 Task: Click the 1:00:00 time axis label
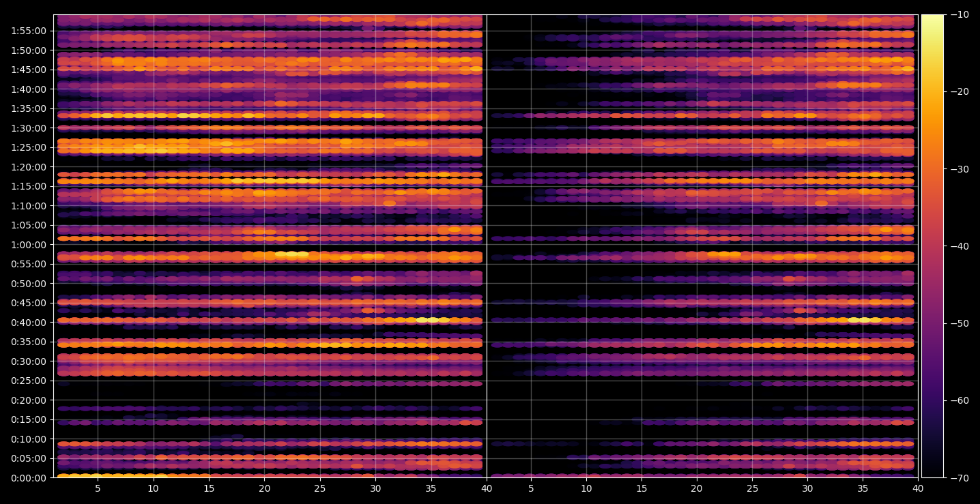point(29,244)
